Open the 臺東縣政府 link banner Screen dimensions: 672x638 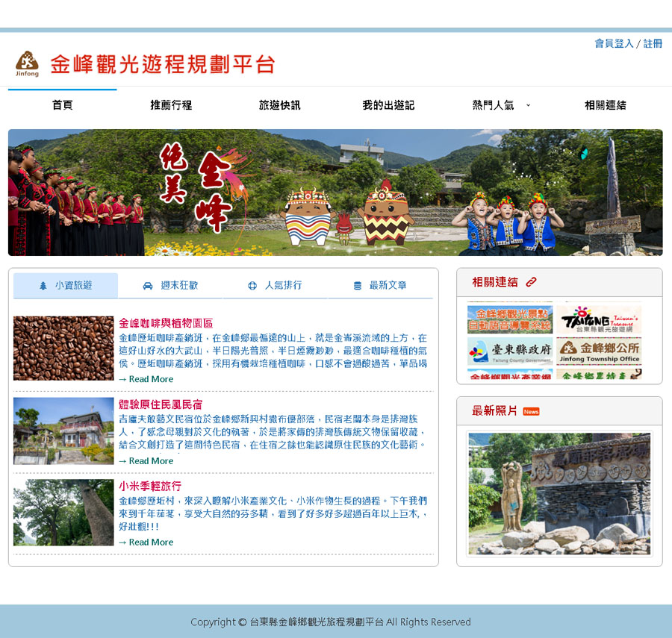(510, 351)
